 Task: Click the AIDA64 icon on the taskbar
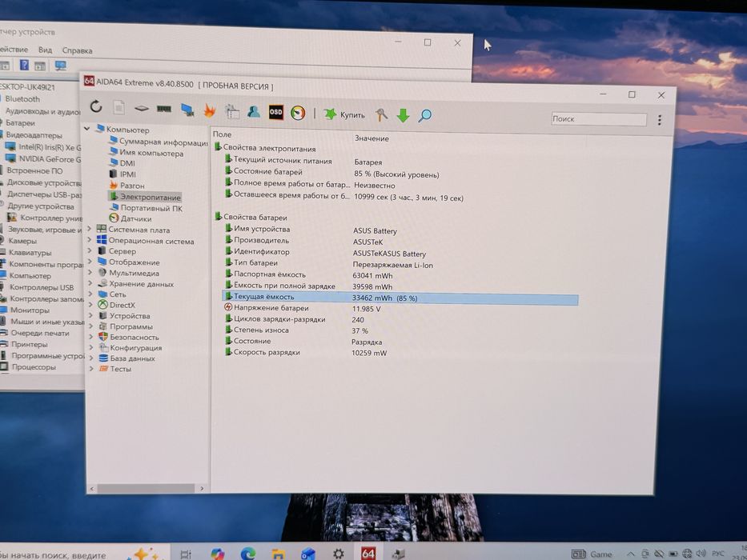pos(367,553)
